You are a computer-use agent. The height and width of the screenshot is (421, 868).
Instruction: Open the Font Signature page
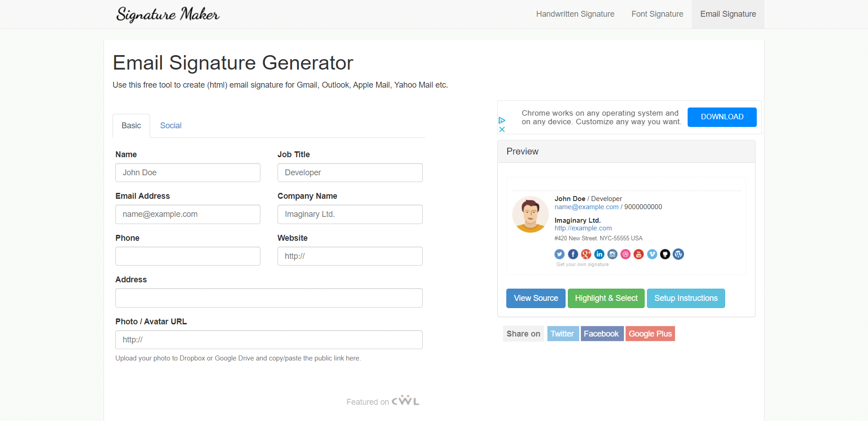657,14
